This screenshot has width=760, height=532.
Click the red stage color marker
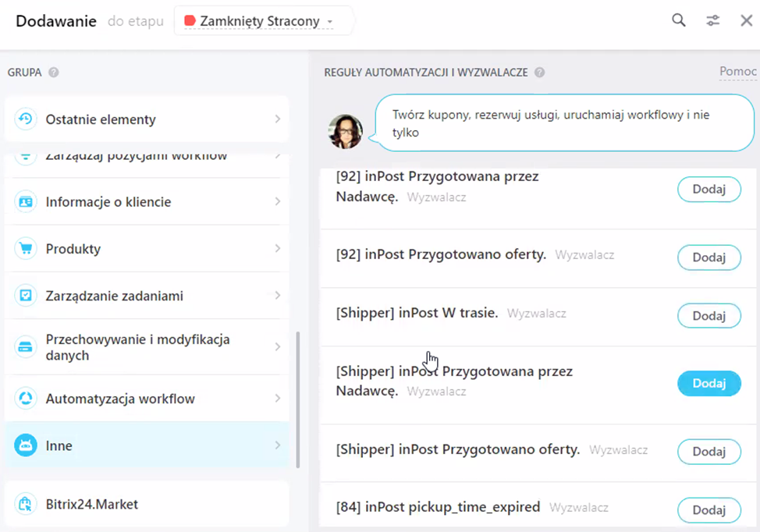pos(190,20)
